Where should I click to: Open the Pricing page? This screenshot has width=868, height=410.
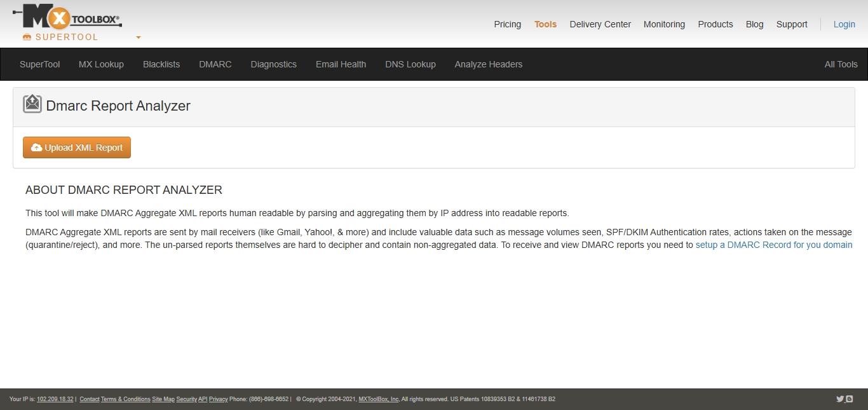[x=507, y=24]
